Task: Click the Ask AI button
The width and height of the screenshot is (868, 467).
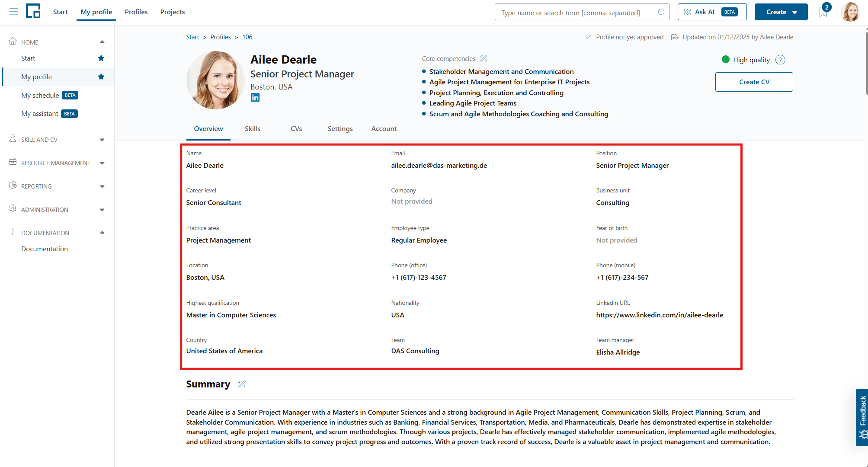Action: 712,12
